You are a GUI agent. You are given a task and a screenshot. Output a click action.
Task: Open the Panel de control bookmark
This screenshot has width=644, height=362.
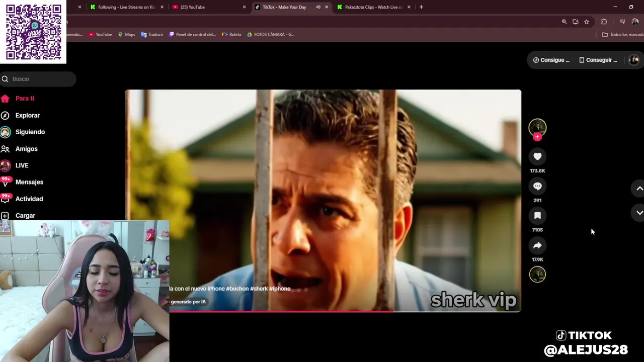point(193,34)
